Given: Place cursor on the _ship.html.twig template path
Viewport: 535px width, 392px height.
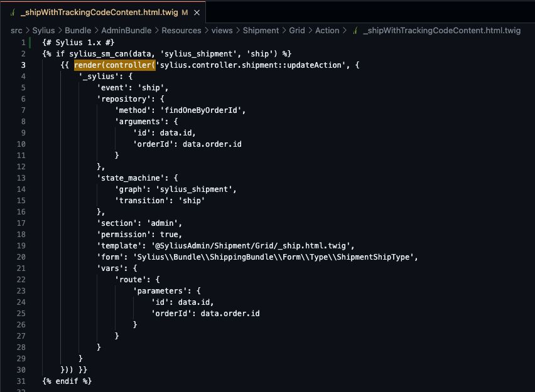Looking at the screenshot, I should (251, 245).
